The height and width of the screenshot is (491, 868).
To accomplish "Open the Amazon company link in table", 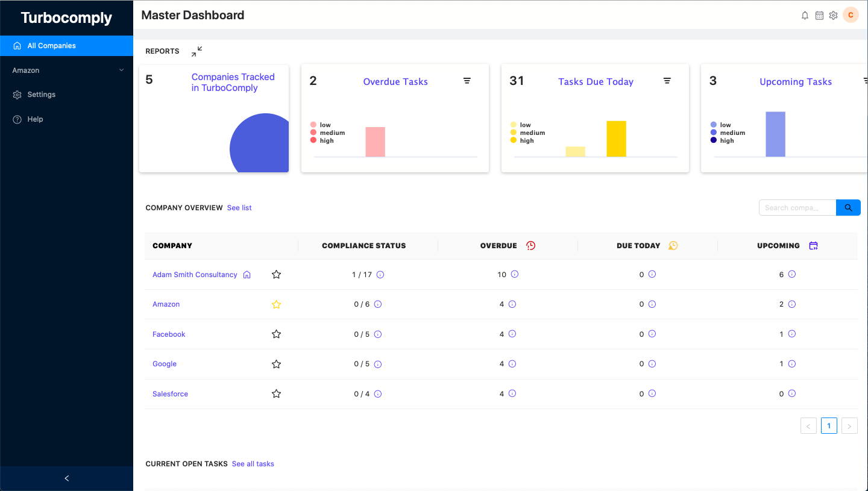I will (x=166, y=304).
